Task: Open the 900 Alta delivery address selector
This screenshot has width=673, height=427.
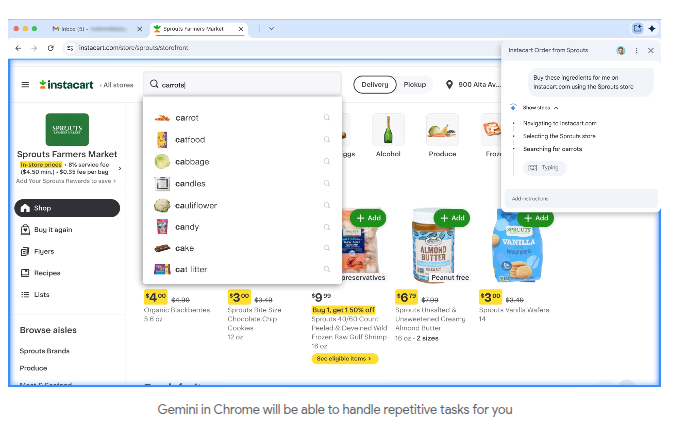Action: [x=470, y=85]
